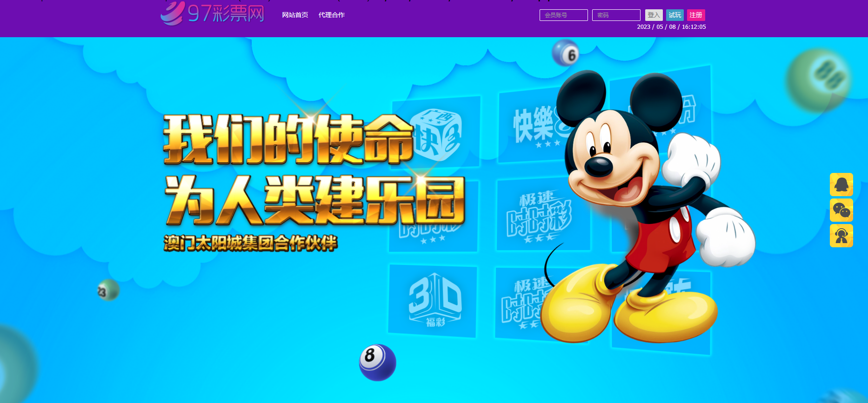Go to 网站首页 in the navigation
The width and height of the screenshot is (868, 403).
pyautogui.click(x=295, y=15)
